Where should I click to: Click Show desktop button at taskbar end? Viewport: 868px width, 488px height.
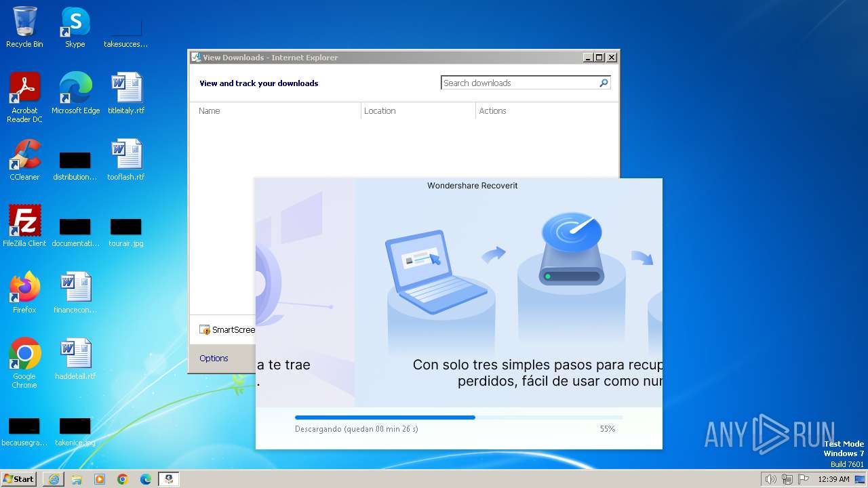[x=861, y=479]
